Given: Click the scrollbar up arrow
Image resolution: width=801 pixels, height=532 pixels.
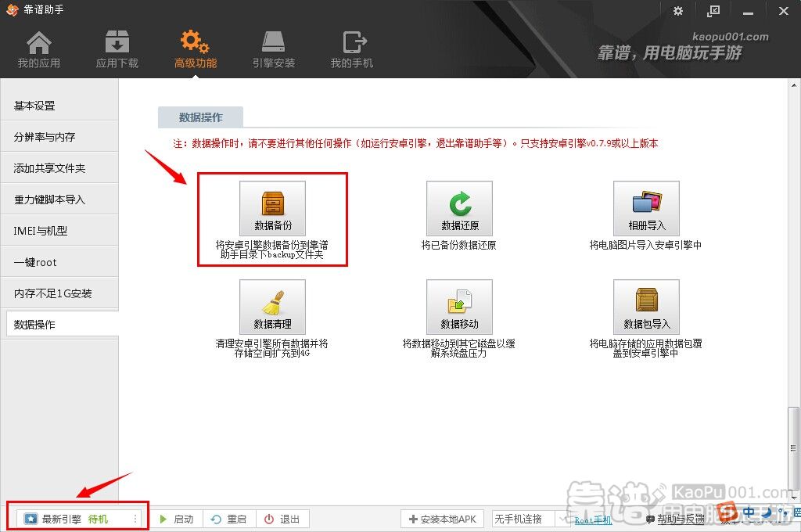Looking at the screenshot, I should point(793,84).
